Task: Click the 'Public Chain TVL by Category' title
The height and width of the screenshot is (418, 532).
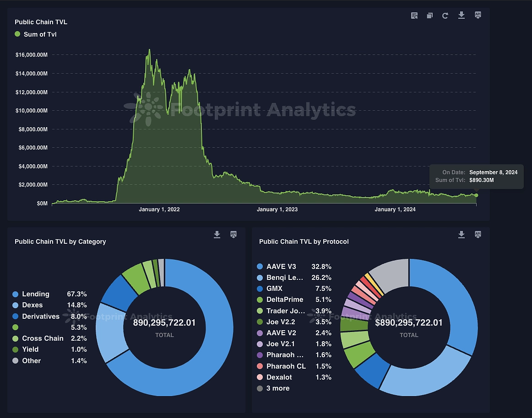Action: pos(60,242)
